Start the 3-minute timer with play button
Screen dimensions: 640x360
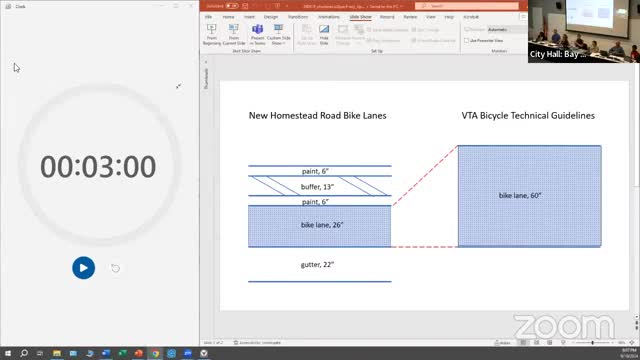(83, 268)
